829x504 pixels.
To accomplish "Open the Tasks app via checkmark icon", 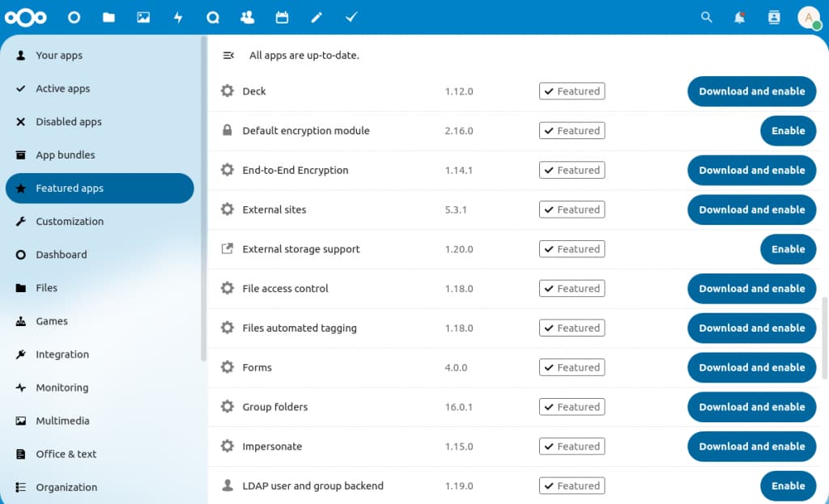I will (351, 17).
